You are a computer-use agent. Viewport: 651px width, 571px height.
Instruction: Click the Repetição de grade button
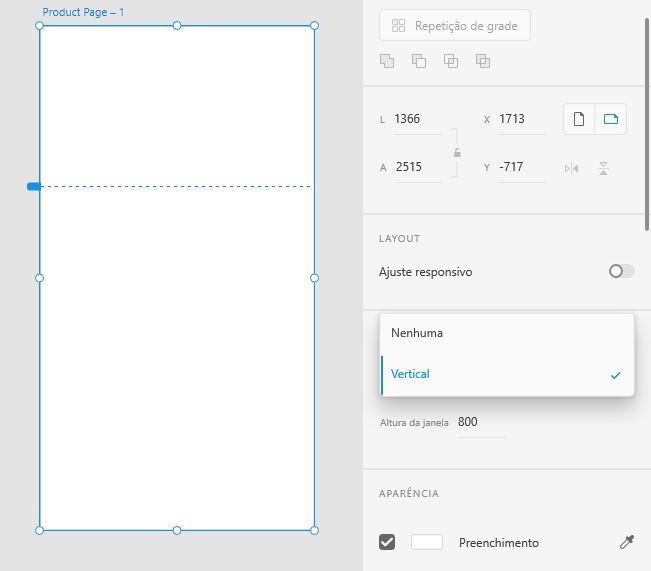(x=455, y=26)
